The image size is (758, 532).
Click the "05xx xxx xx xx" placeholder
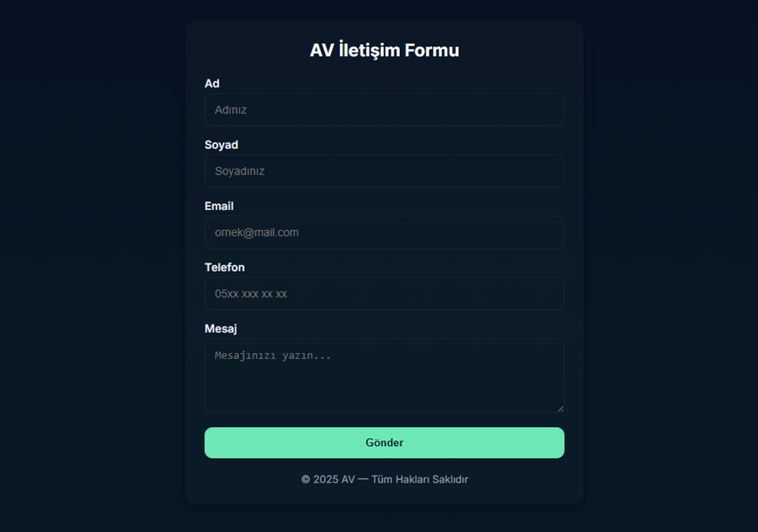pos(251,294)
